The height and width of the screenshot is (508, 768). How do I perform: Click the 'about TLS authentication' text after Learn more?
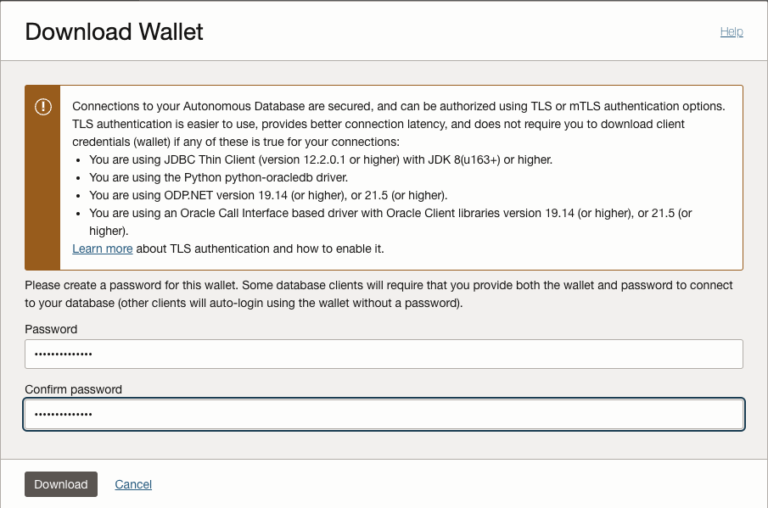[260, 249]
